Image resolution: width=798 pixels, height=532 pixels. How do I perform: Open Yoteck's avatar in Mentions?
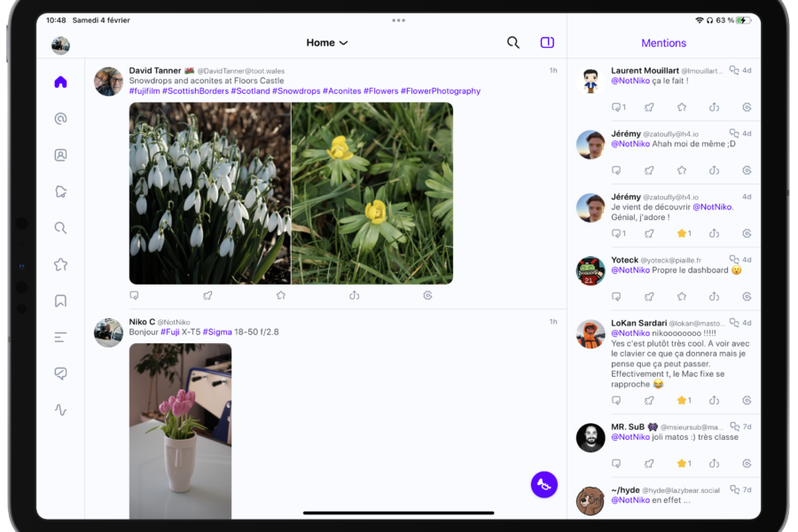click(x=591, y=270)
